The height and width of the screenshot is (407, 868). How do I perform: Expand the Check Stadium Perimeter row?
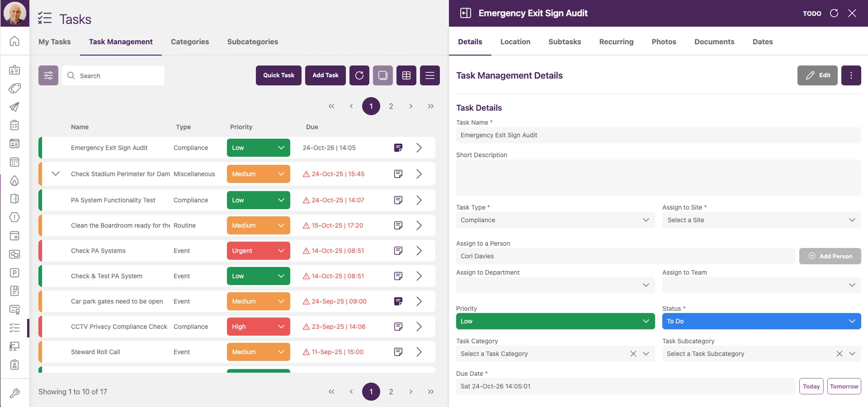(x=55, y=173)
